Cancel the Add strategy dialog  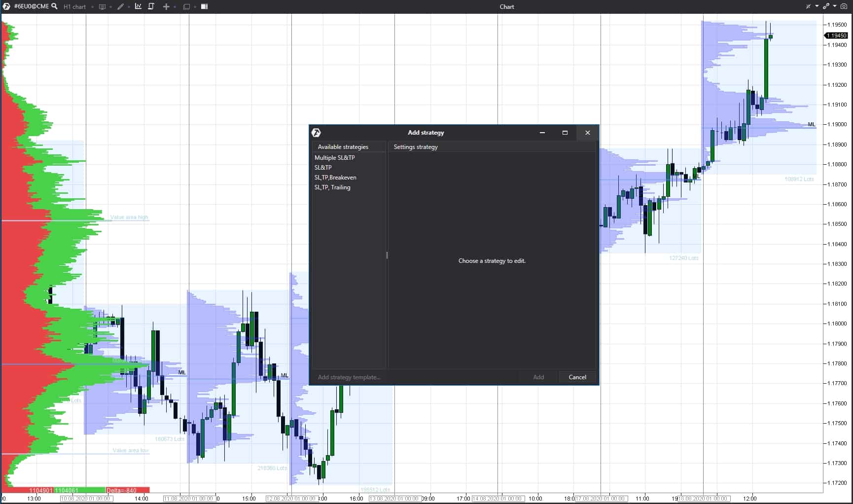point(577,377)
